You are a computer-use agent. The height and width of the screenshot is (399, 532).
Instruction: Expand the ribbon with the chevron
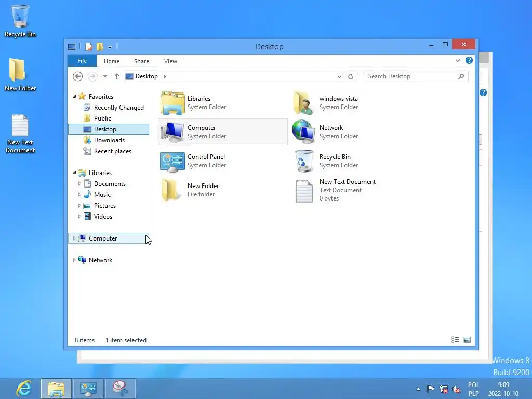click(457, 61)
